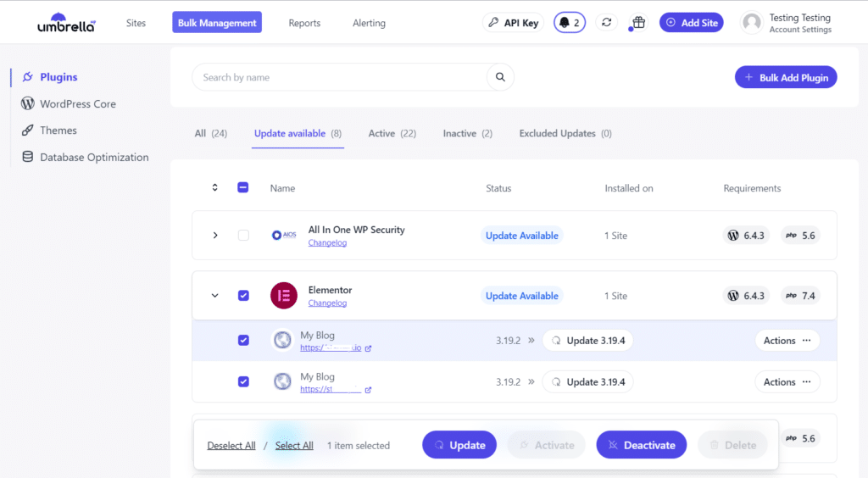Open the Elementor Changelog link
Screen dimensions: 868x478
tap(328, 303)
